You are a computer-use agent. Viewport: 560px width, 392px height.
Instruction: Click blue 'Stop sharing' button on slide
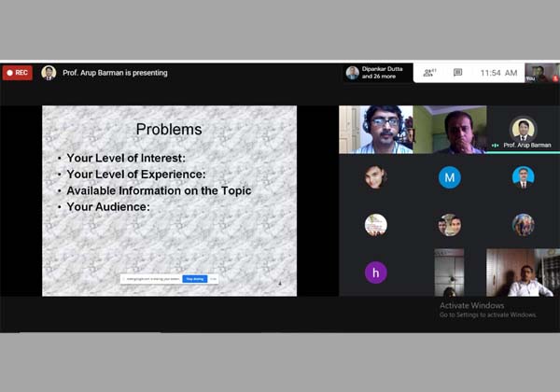point(195,279)
